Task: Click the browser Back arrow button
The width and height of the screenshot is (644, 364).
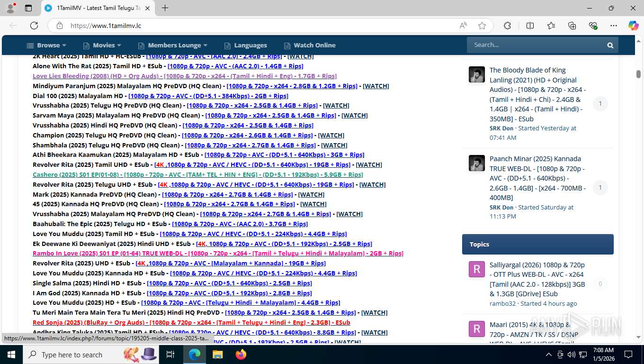Action: [13, 26]
